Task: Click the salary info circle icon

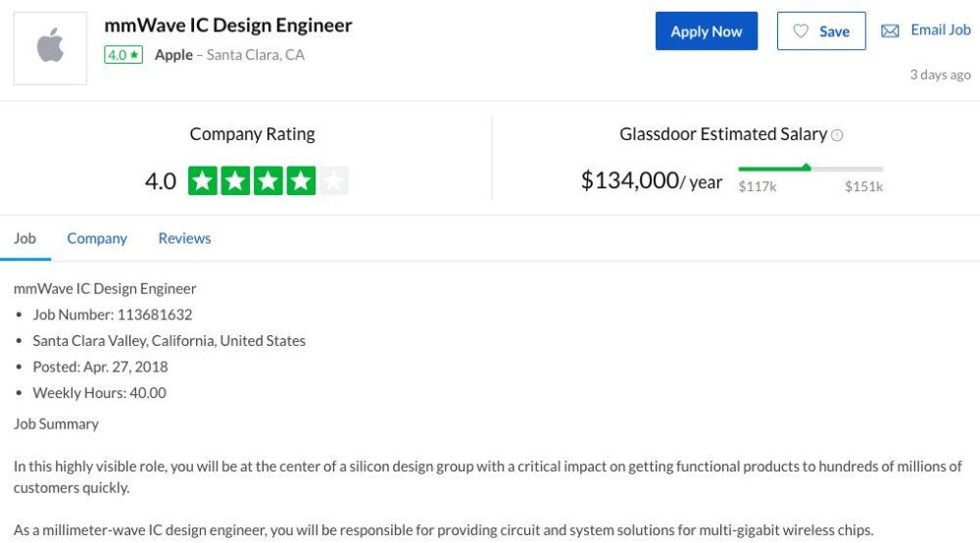Action: coord(837,135)
